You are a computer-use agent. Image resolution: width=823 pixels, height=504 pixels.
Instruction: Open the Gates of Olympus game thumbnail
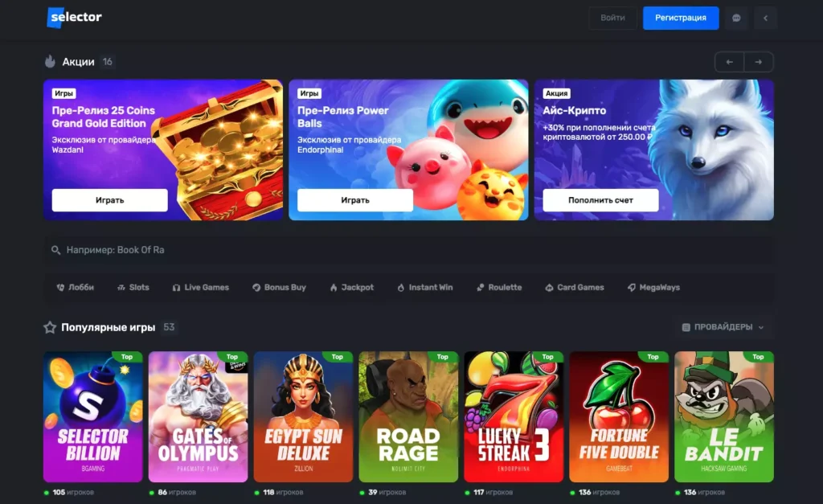[198, 417]
